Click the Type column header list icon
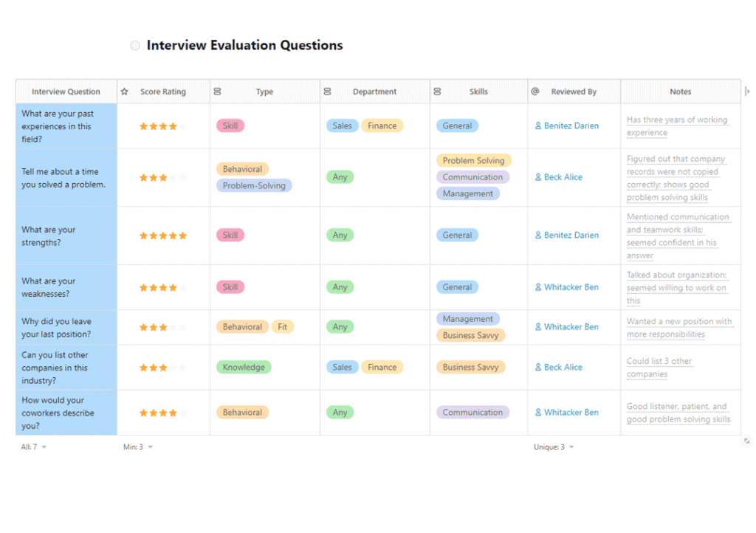 coord(217,92)
